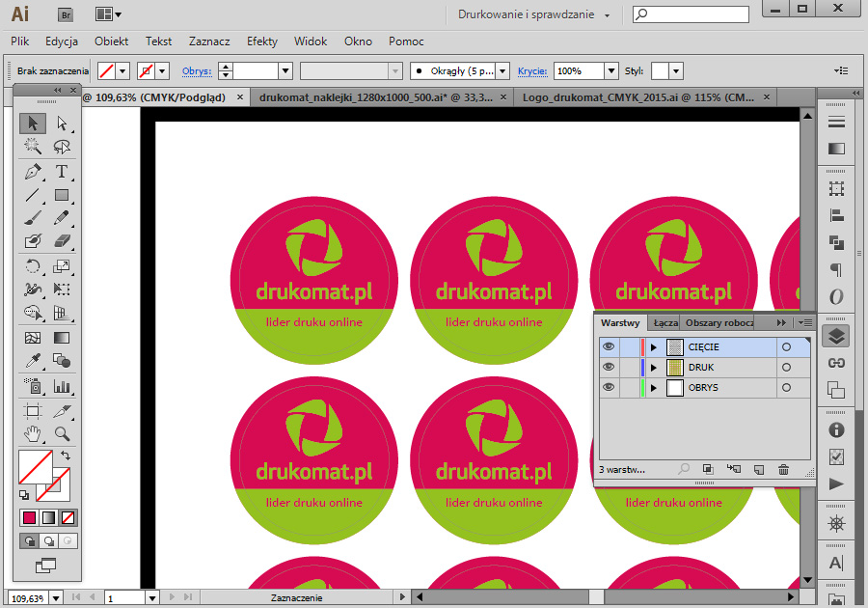Select the Pencil tool
This screenshot has width=868, height=608.
(62, 218)
